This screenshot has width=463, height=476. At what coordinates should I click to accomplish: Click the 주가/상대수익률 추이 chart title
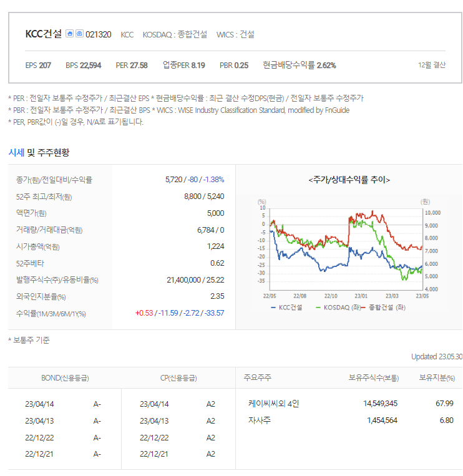tap(349, 180)
